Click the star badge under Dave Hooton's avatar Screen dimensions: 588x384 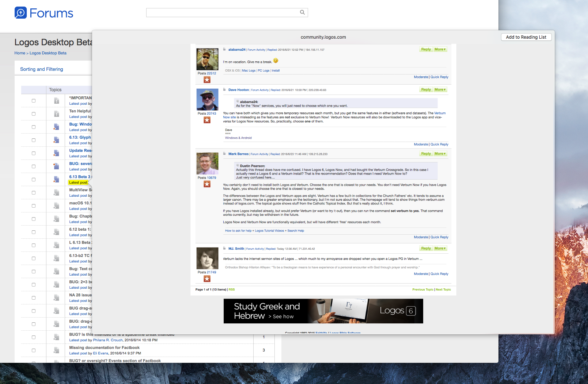(207, 120)
